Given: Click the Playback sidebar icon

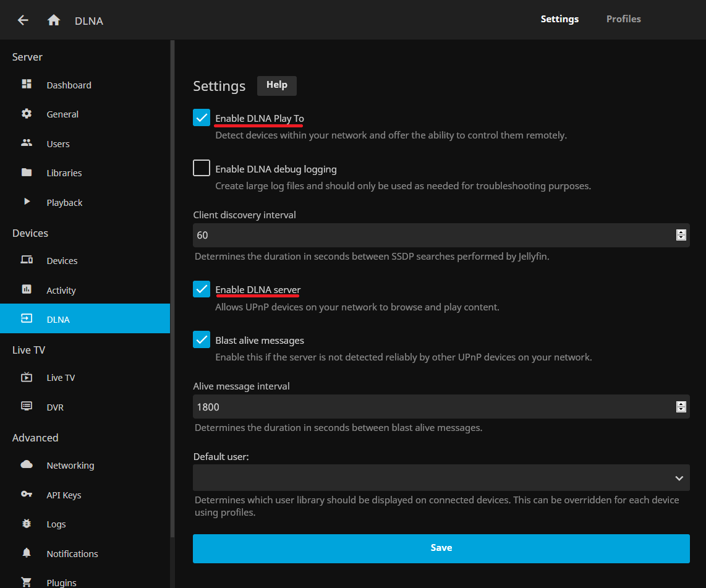Looking at the screenshot, I should pos(27,202).
